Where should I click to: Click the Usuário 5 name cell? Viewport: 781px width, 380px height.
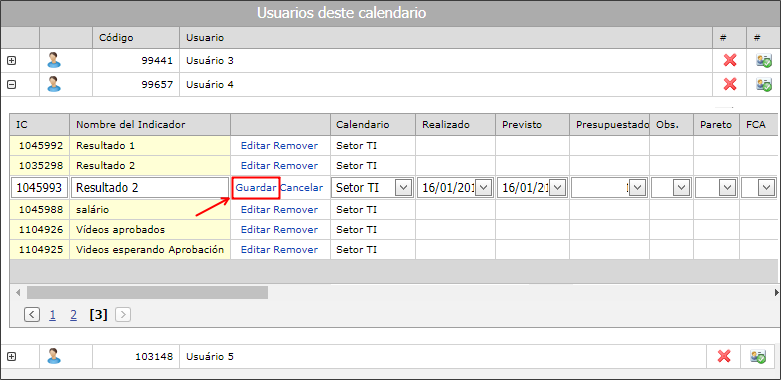[x=443, y=356]
